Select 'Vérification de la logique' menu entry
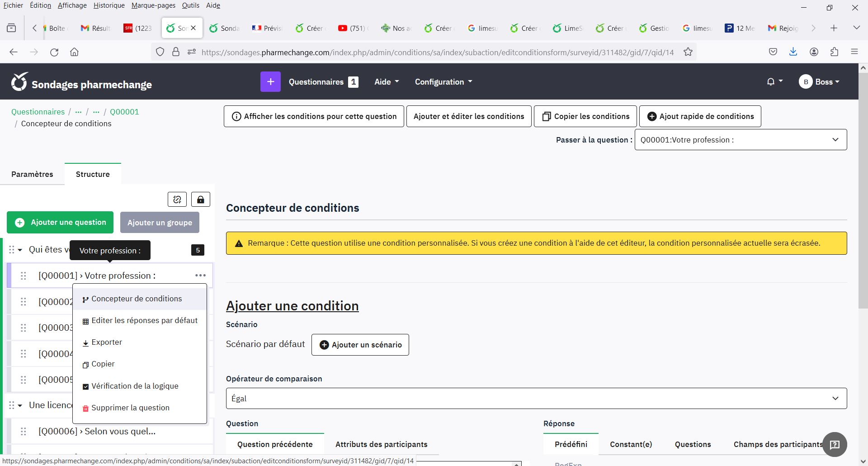 pyautogui.click(x=135, y=386)
